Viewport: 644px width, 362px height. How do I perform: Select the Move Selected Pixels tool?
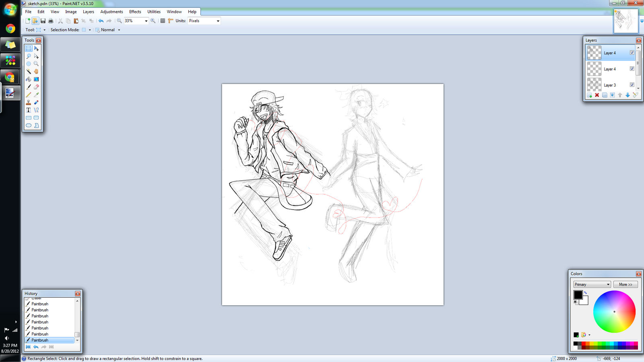36,48
